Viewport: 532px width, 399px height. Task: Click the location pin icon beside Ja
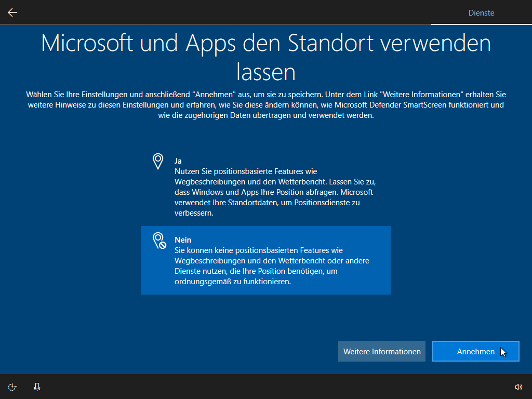[x=158, y=161]
